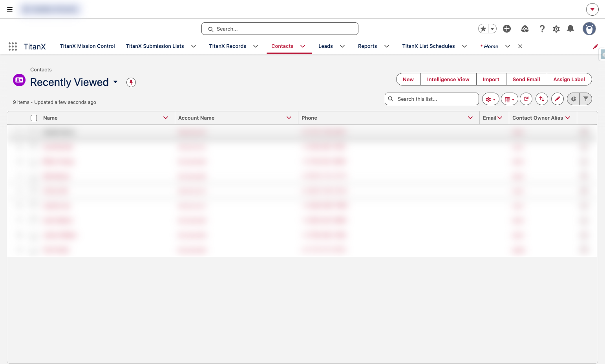Open the user profile avatar
This screenshot has height=364, width=605.
[589, 29]
